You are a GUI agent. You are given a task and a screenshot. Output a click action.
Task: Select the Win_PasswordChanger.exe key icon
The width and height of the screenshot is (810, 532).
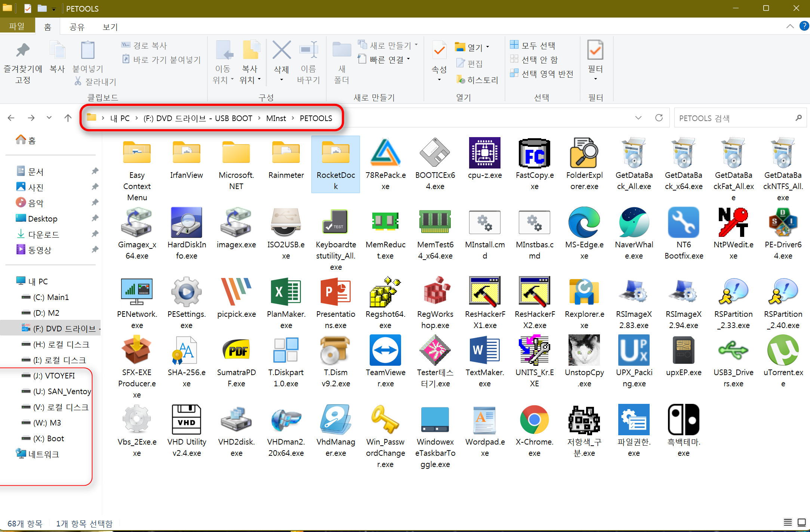click(x=385, y=420)
